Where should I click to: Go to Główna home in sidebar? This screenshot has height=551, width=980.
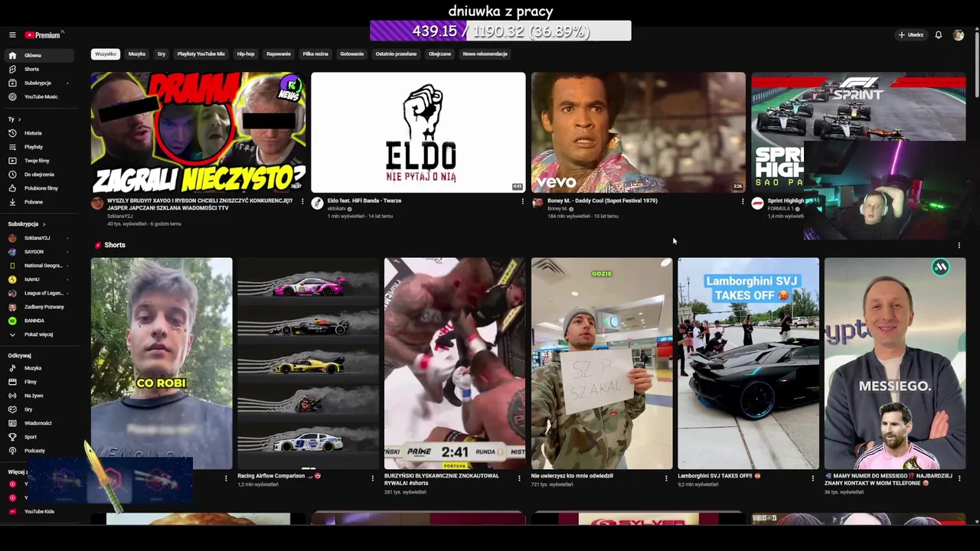[x=40, y=55]
